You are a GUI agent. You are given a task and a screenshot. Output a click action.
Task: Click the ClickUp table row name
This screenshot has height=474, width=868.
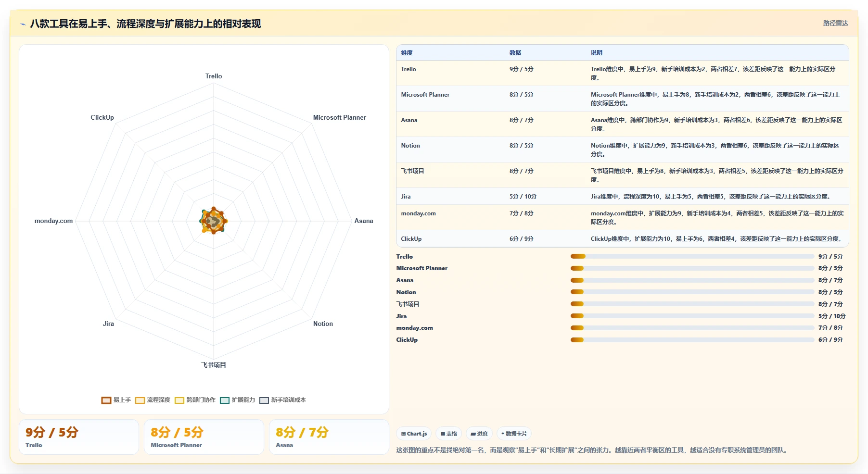(x=411, y=239)
